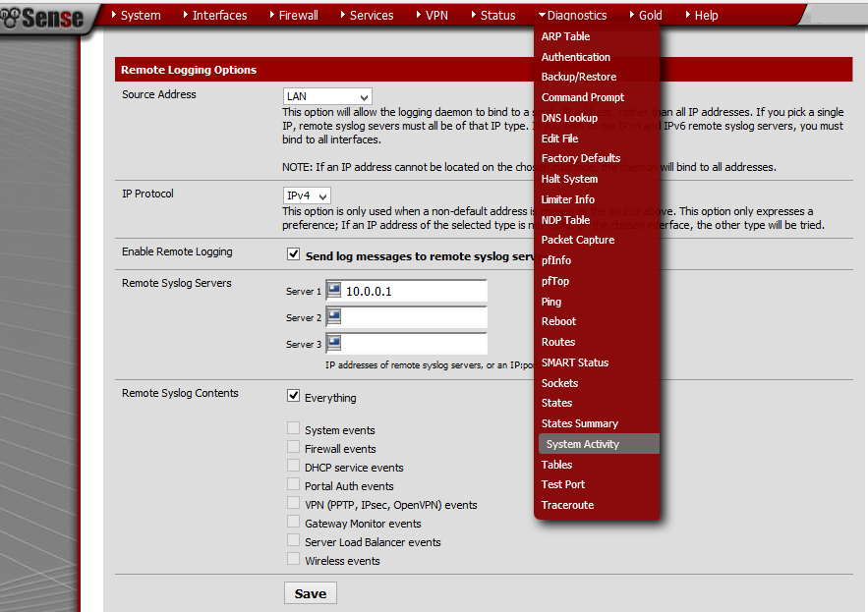Click the alias icon in Server 1 field
The height and width of the screenshot is (612, 868).
[334, 290]
